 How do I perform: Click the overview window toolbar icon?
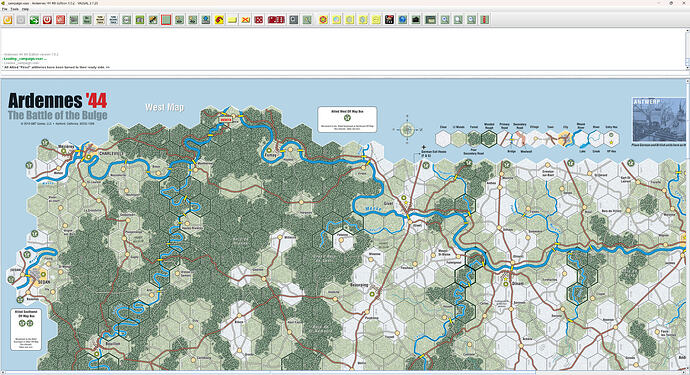click(430, 19)
